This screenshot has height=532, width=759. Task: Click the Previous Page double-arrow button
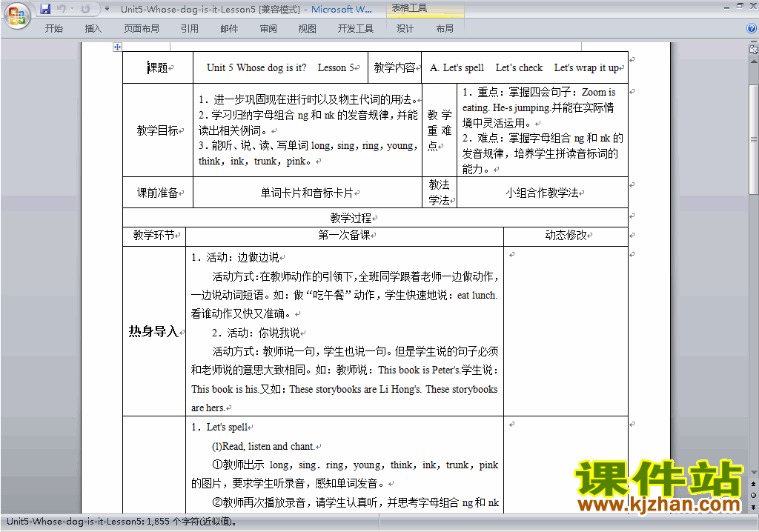(753, 484)
